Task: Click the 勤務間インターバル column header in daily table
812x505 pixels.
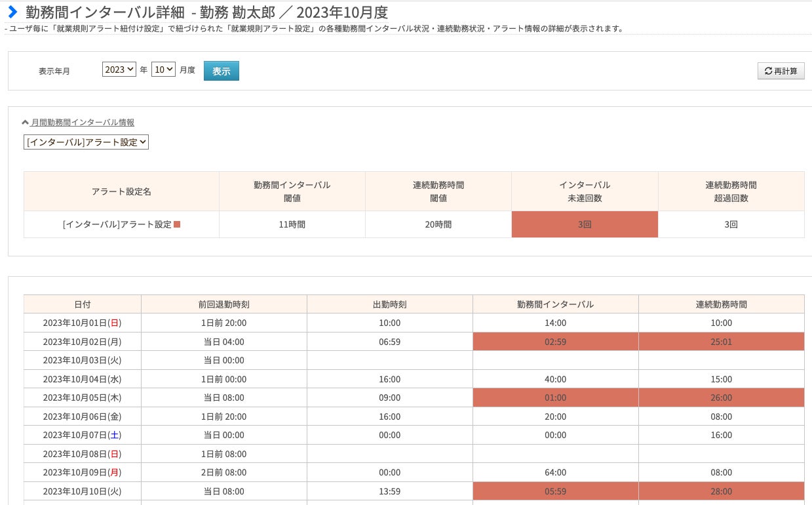Action: coord(555,304)
